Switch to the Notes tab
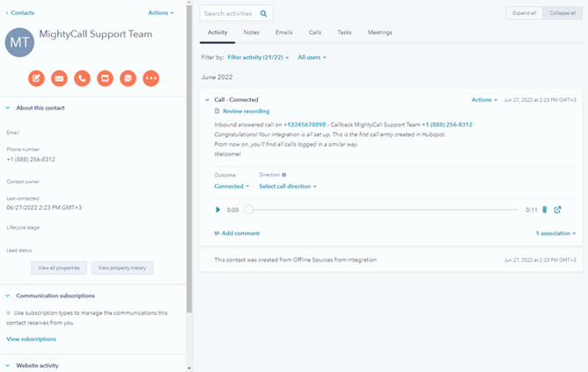Viewport: 588px width, 372px height. pos(251,32)
